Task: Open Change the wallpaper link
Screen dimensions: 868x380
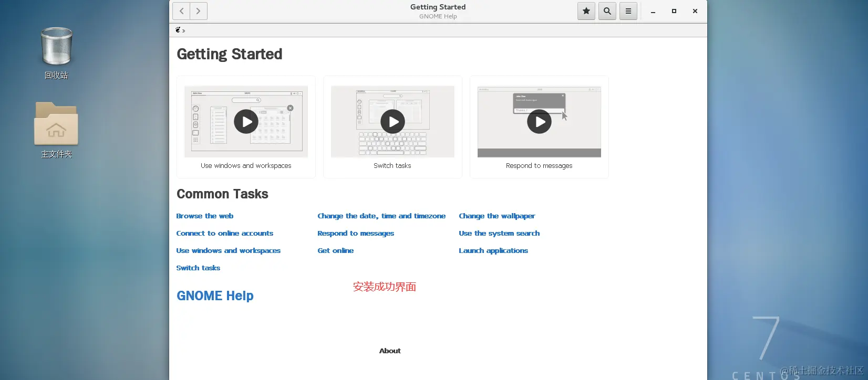Action: click(497, 216)
